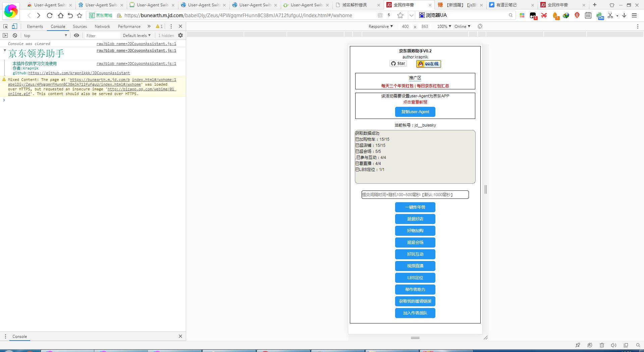Toggle the device toolbar icon

coord(14,26)
